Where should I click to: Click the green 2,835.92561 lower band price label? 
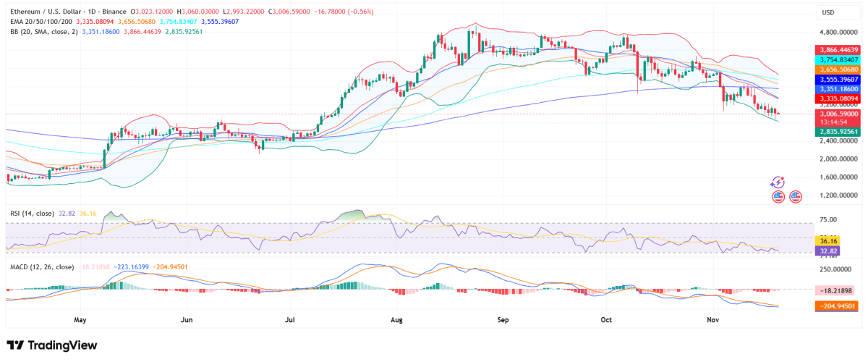[x=838, y=132]
